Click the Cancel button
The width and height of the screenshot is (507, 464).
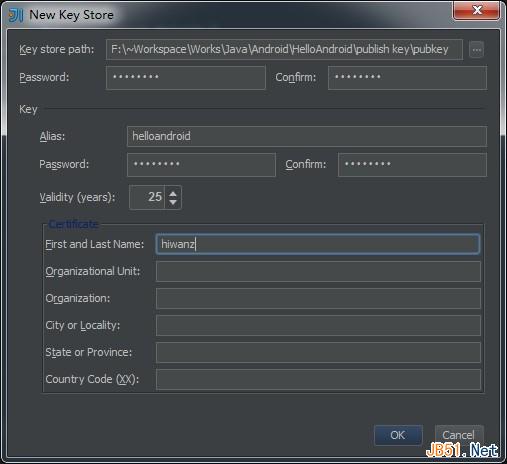[459, 435]
